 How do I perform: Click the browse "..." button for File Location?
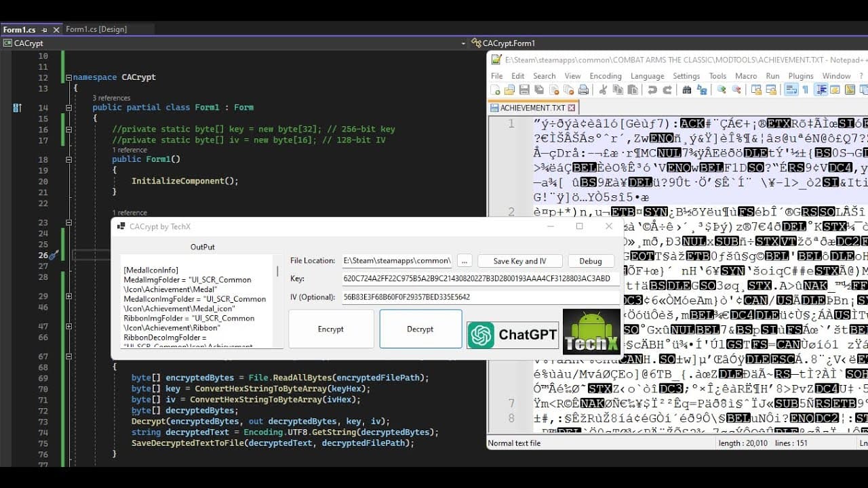pyautogui.click(x=464, y=261)
